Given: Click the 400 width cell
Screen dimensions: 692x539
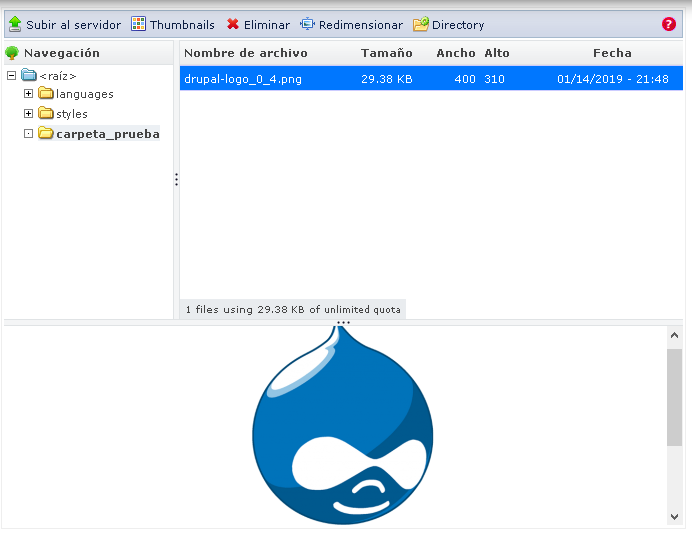Looking at the screenshot, I should pos(465,79).
